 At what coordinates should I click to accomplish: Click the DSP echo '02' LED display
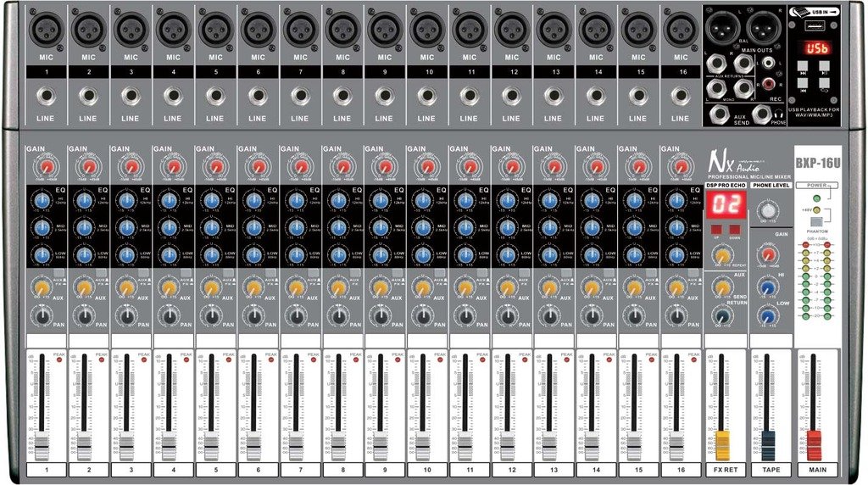pyautogui.click(x=726, y=203)
